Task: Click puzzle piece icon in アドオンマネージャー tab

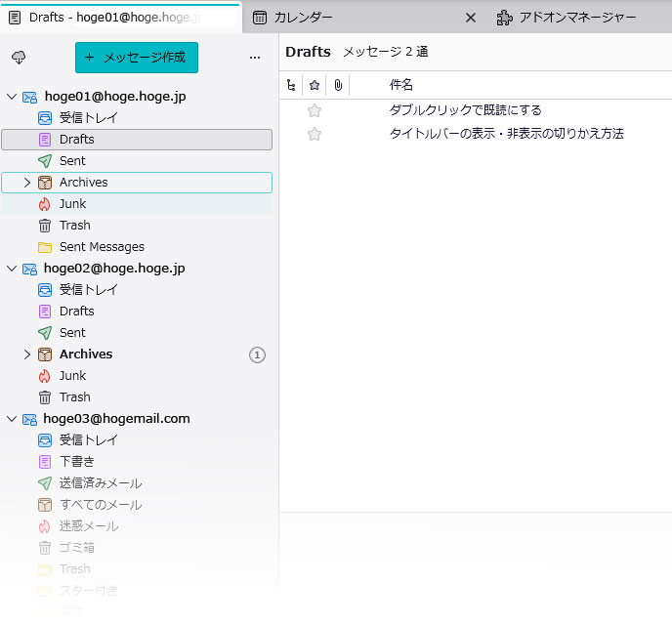Action: [x=504, y=18]
